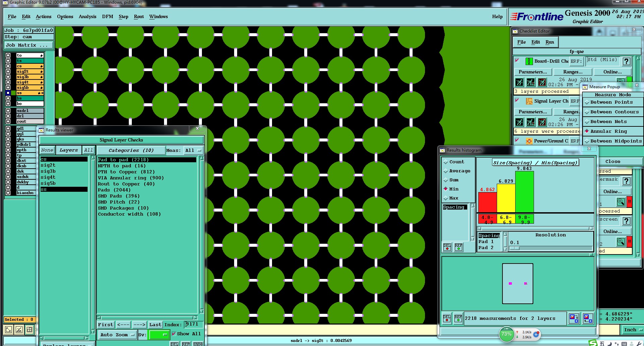Click the 73% network monitor widget
Screen dimensions: 644x346
[x=506, y=334]
